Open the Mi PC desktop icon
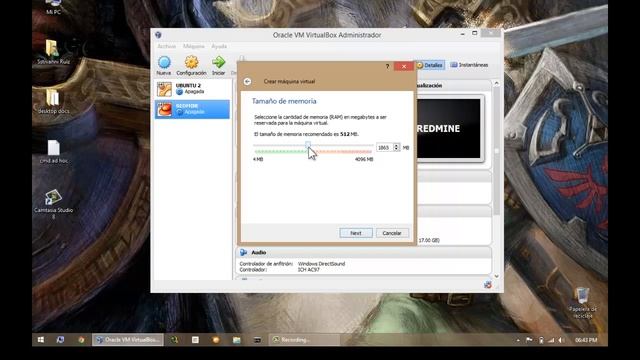 [53, 7]
